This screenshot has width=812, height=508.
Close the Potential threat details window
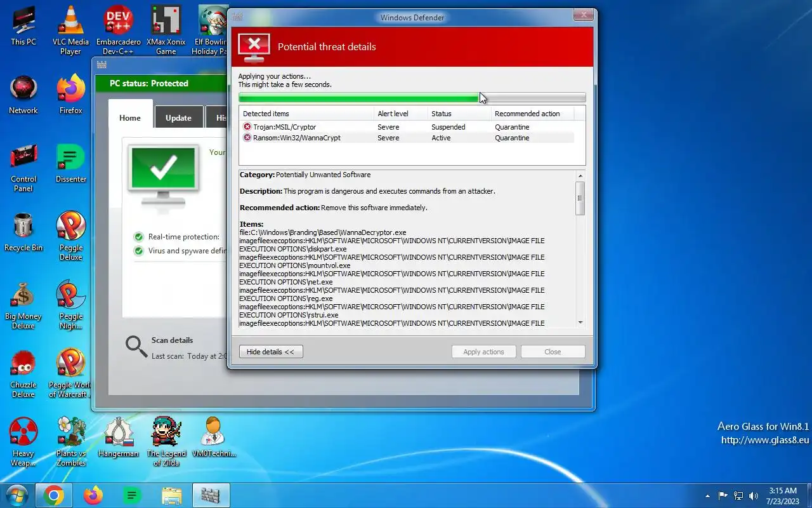pyautogui.click(x=583, y=15)
